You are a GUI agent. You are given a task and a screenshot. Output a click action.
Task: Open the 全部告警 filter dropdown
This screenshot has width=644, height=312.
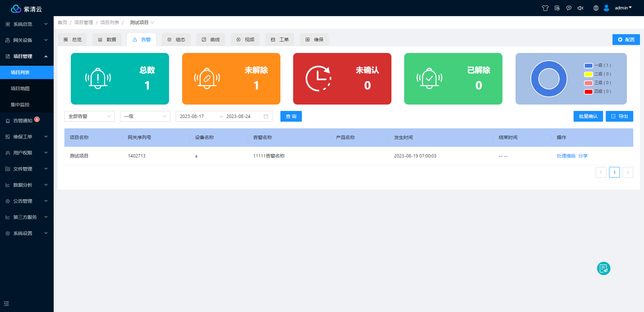90,116
